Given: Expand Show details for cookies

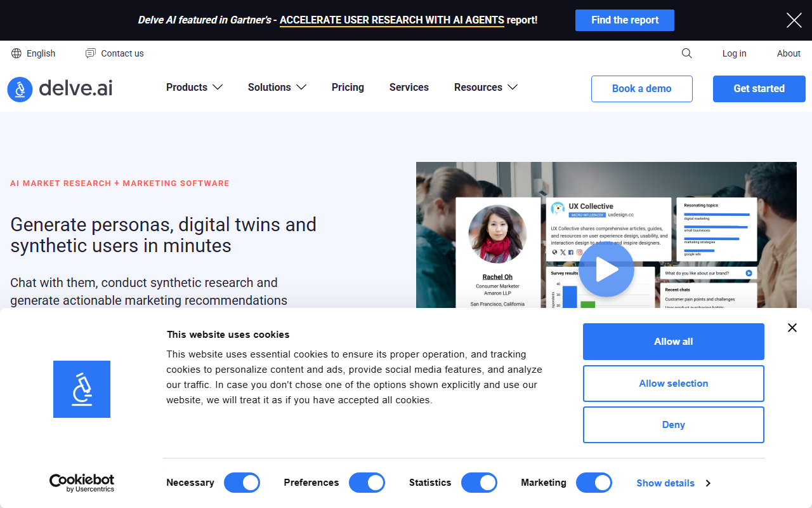Looking at the screenshot, I should tap(673, 483).
